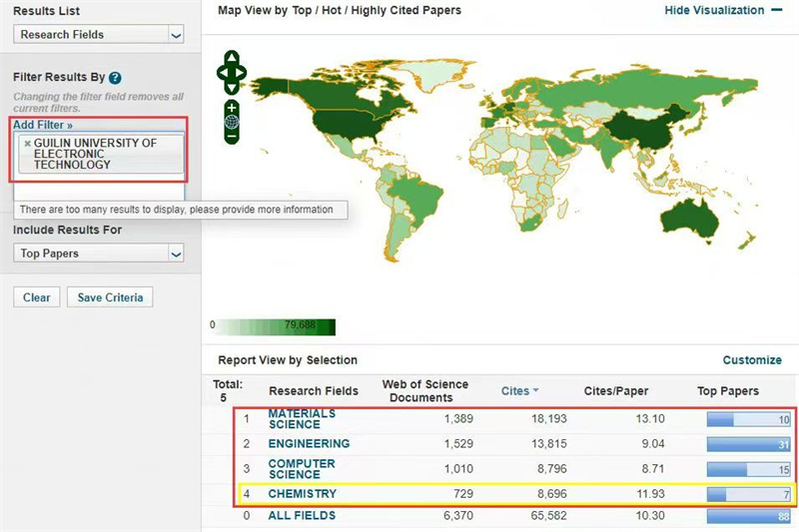799x532 pixels.
Task: Open the MATERIALS SCIENCE research field
Action: coord(302,419)
